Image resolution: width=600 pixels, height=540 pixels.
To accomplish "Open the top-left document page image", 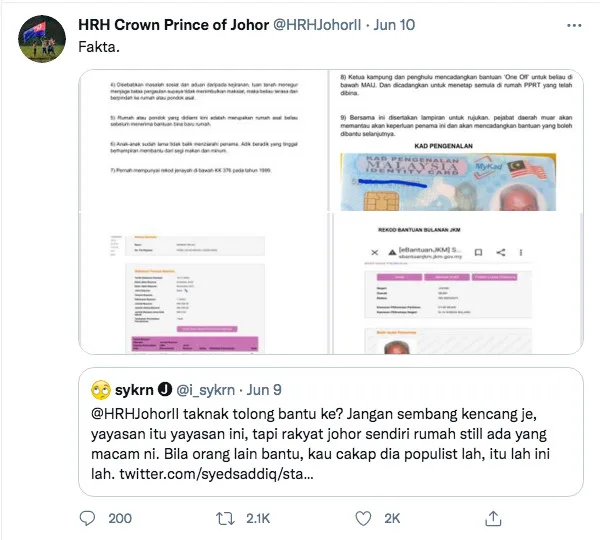I will pos(203,140).
